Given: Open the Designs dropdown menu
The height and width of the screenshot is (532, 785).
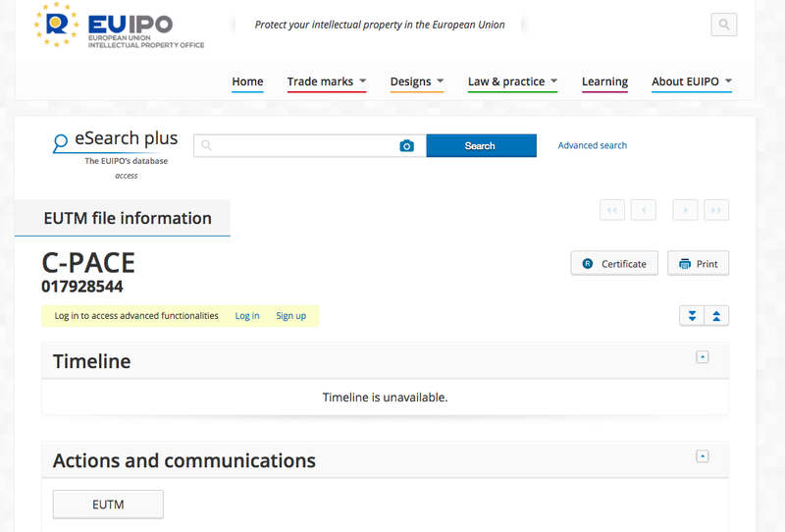Looking at the screenshot, I should (x=417, y=81).
